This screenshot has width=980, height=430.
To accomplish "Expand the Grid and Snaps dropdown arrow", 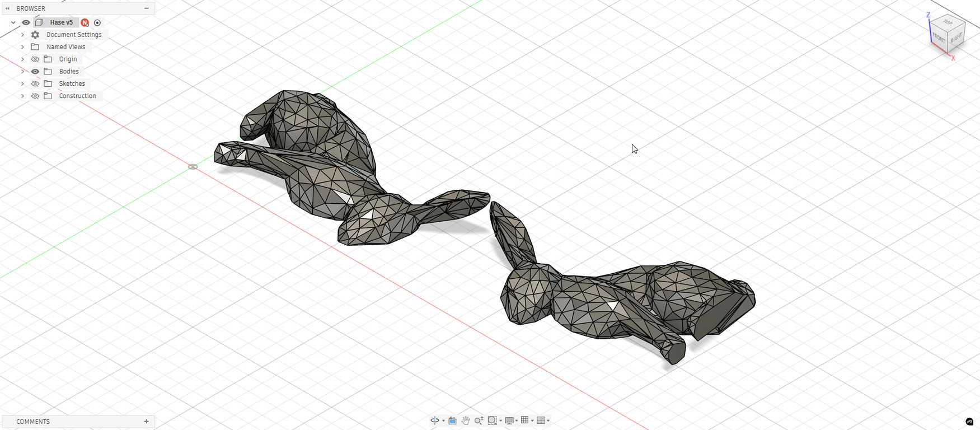I will point(532,420).
